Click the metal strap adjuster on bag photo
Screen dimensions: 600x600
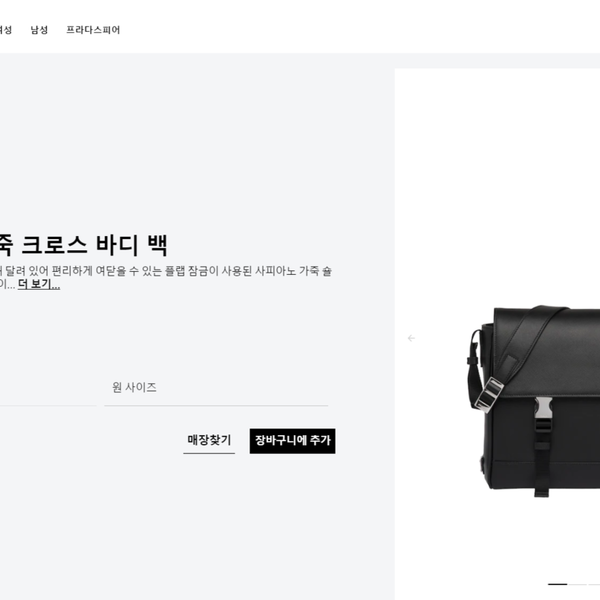click(489, 395)
